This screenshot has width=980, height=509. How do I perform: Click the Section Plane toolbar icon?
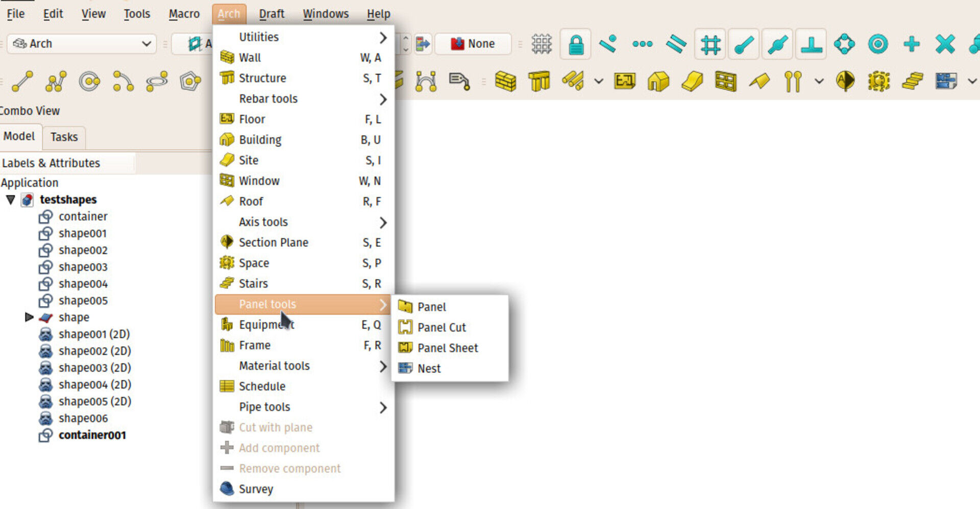(845, 81)
